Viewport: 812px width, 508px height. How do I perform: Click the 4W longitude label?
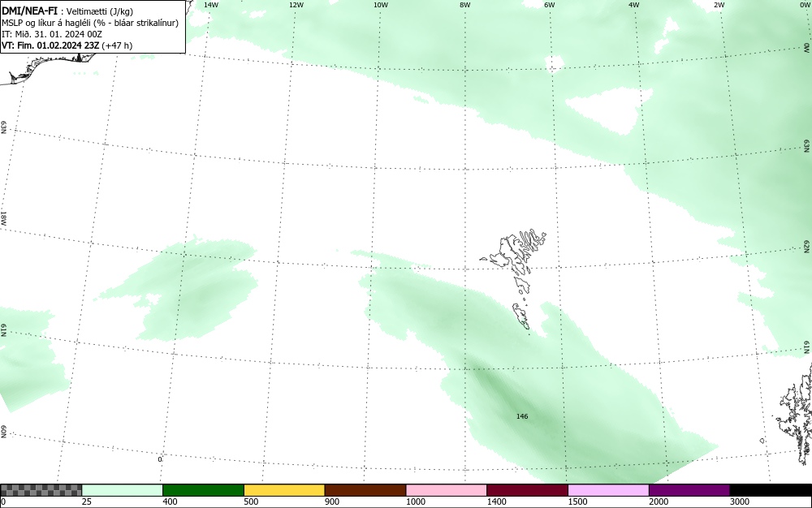coord(634,5)
